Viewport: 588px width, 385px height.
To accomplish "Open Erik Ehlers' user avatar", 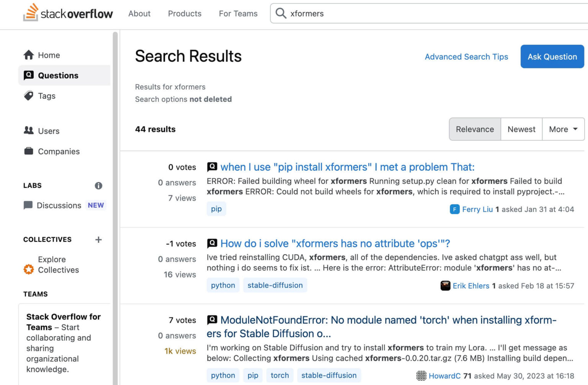I will tap(445, 286).
